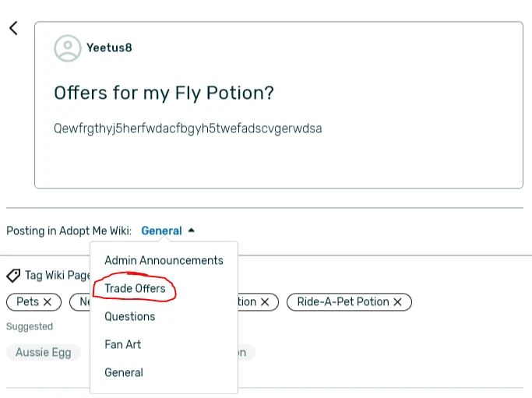
Task: Click the tag icon beside Tag Wiki Pages
Action: coord(13,275)
